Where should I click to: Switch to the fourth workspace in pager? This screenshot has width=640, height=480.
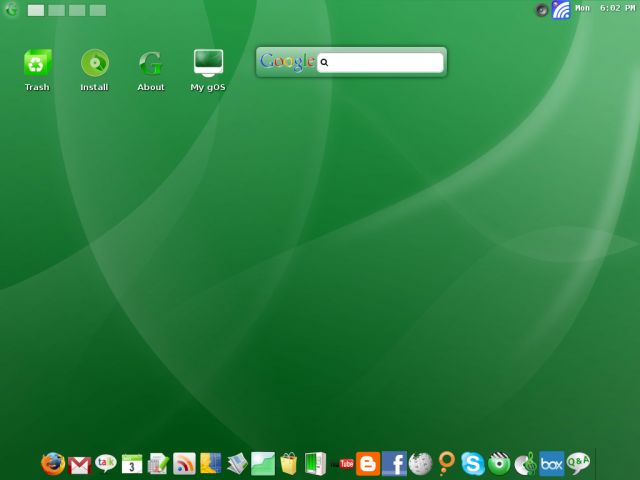(x=98, y=10)
